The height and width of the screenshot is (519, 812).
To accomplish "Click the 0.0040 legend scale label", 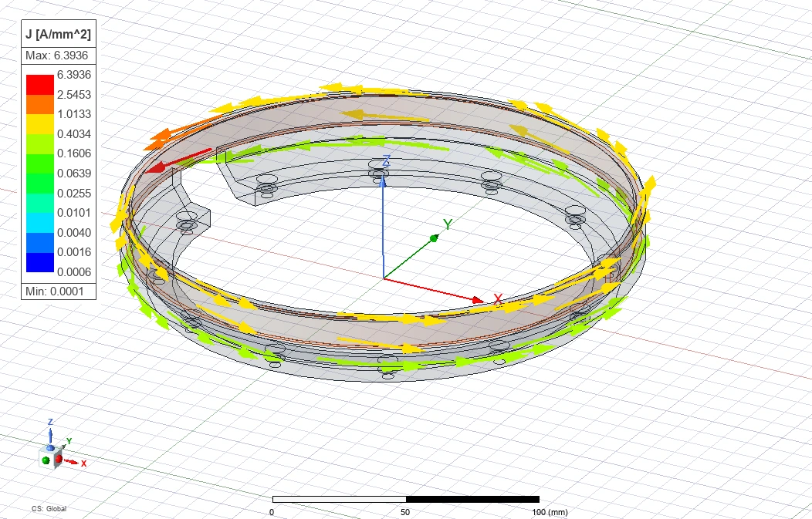I will tap(74, 233).
